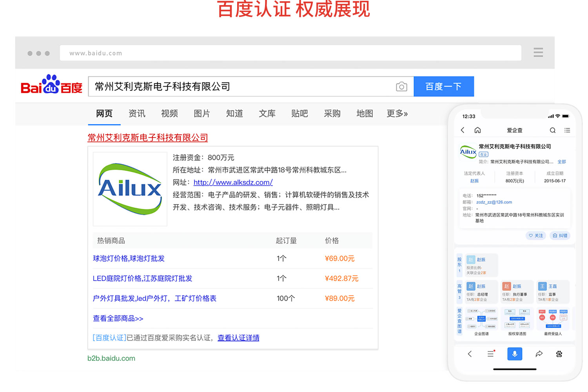588x392 pixels.
Task: Open the browser hamburger menu
Action: [x=538, y=52]
